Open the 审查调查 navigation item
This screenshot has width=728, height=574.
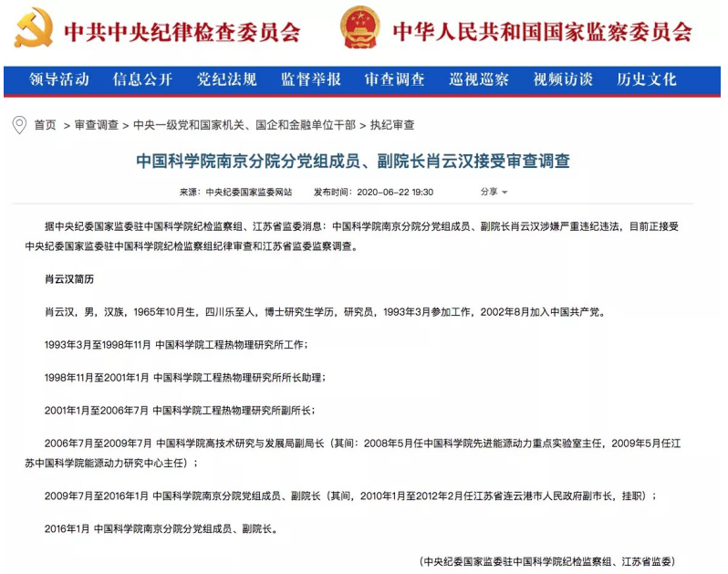395,79
